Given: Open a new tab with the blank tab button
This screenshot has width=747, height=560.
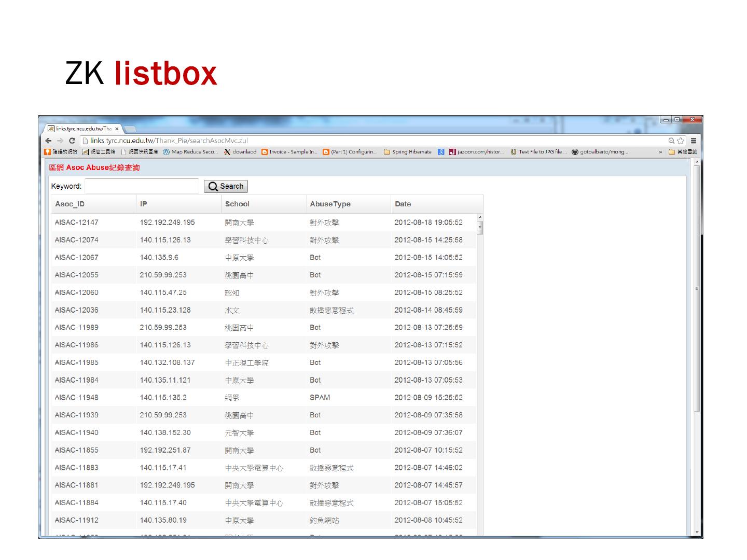Looking at the screenshot, I should click(130, 129).
